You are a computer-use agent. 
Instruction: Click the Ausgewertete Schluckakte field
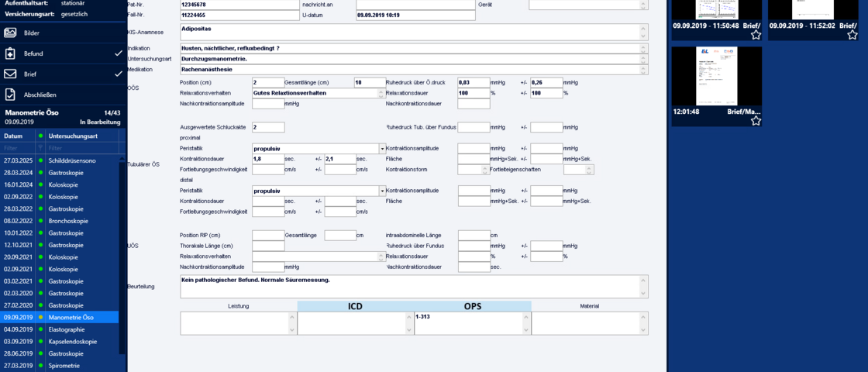click(268, 127)
